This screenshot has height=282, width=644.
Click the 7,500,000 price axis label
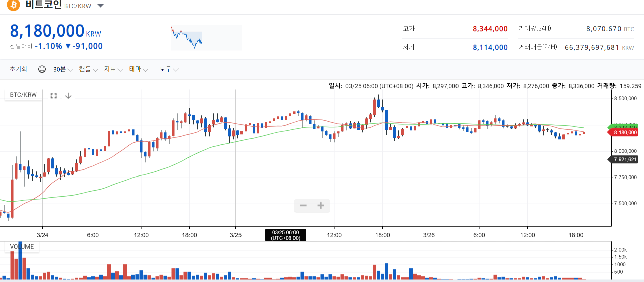pyautogui.click(x=625, y=204)
